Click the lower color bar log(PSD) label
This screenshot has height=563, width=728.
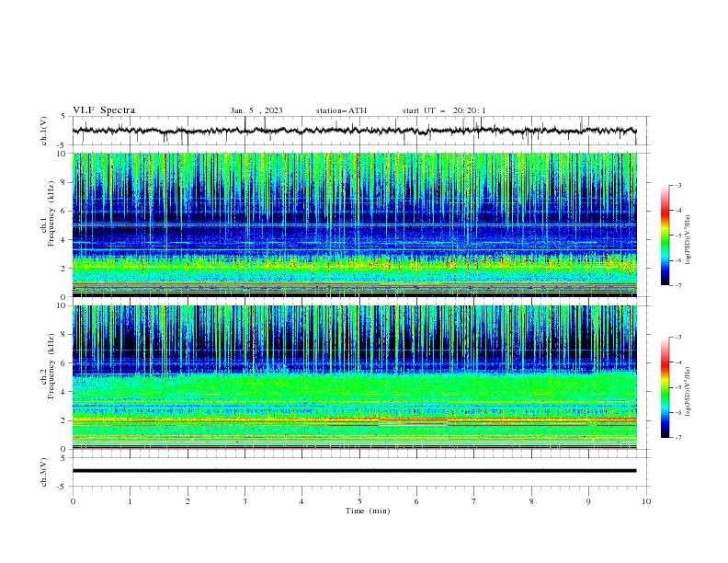pyautogui.click(x=688, y=392)
